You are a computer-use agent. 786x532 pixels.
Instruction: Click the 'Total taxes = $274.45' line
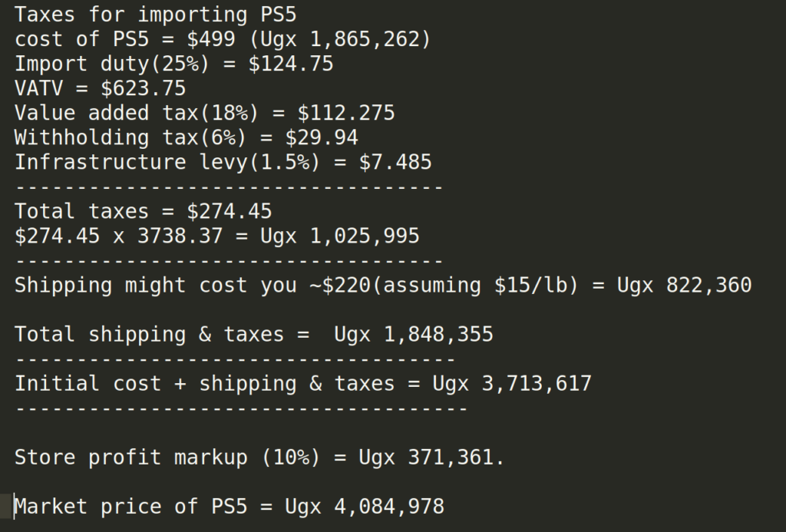[144, 212]
